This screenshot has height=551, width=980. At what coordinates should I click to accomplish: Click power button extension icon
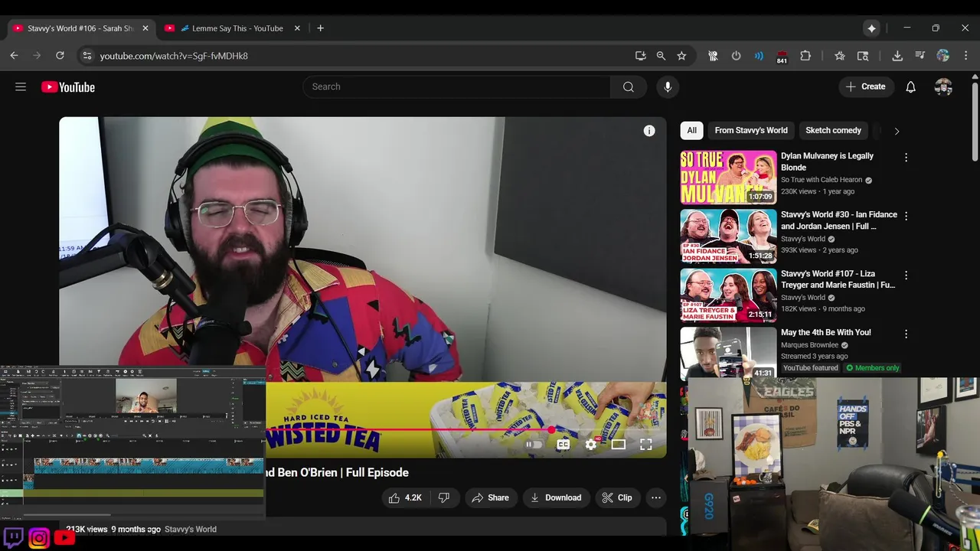click(x=736, y=56)
